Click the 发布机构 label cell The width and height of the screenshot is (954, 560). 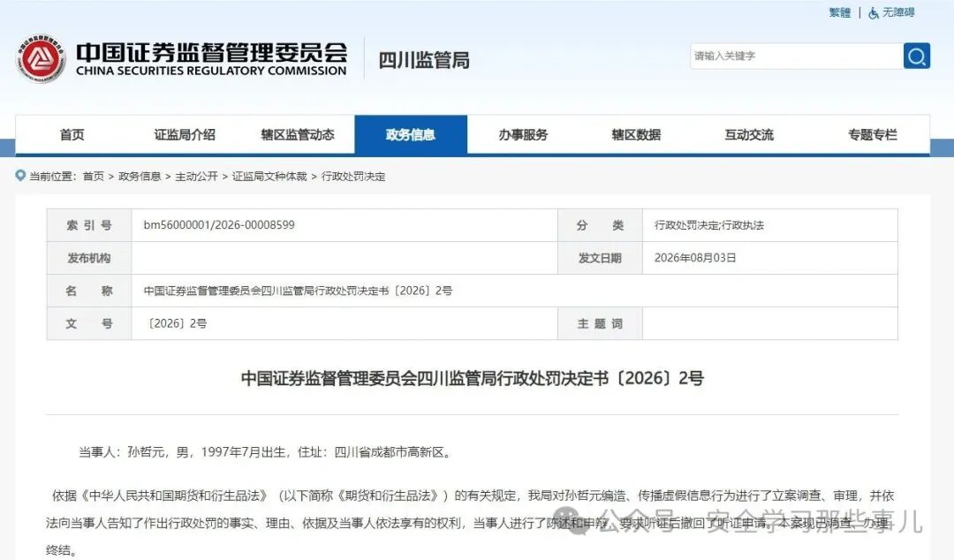click(x=89, y=258)
